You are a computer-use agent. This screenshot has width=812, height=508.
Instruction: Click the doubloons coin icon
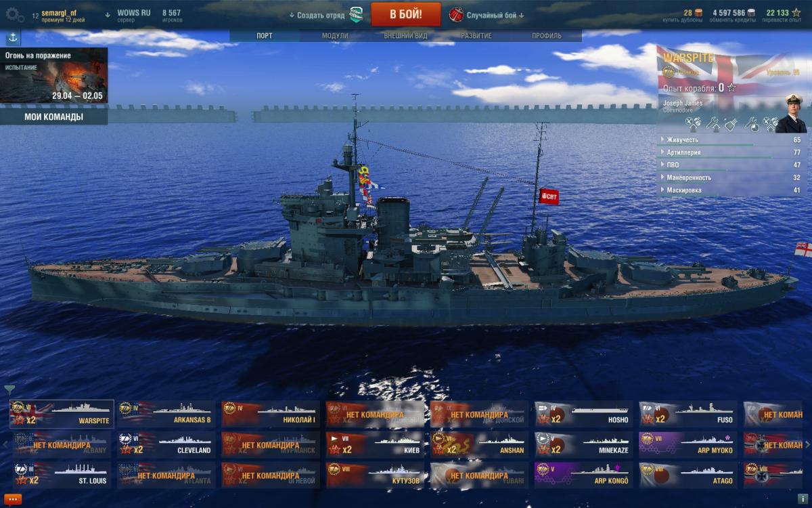(x=699, y=12)
